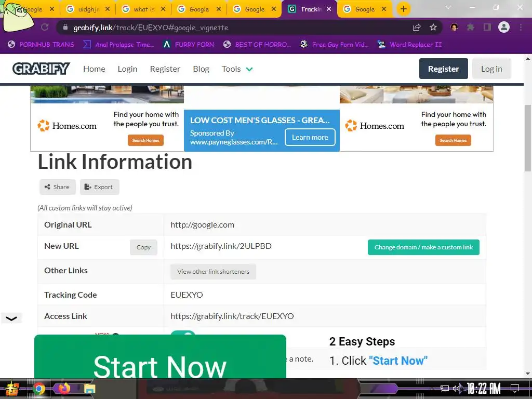Copy the New URL
The width and height of the screenshot is (532, 399).
coord(143,247)
